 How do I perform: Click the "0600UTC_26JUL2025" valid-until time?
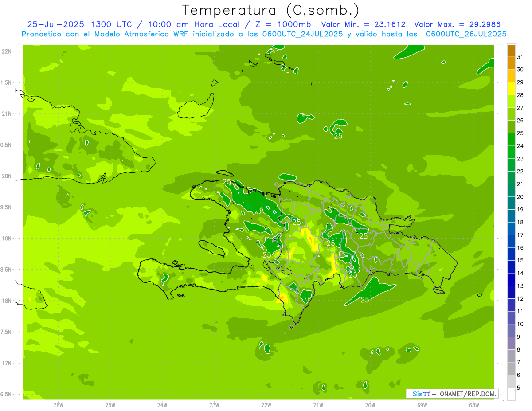466,34
